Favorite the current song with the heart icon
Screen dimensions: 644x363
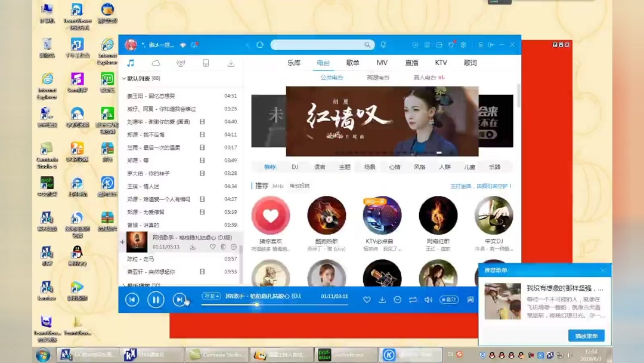click(x=367, y=299)
